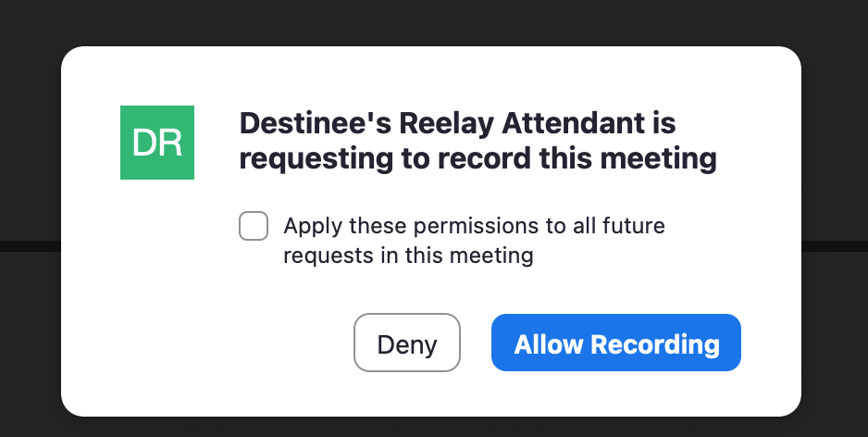Screen dimensions: 868x437
Task: Click the 'Destinee's Reelay Attendant is' heading line
Action: 457,123
